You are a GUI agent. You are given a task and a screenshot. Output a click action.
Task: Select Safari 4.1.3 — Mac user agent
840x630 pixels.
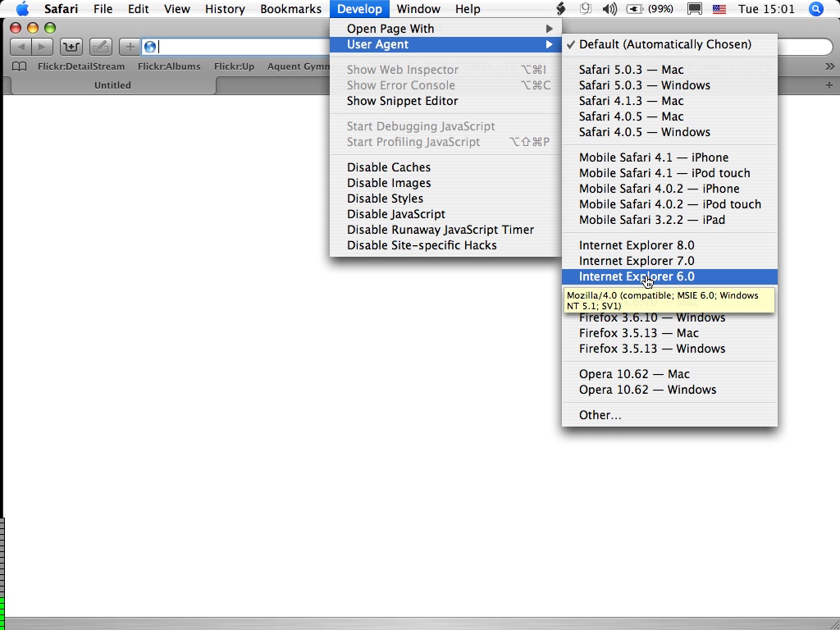pos(669,101)
